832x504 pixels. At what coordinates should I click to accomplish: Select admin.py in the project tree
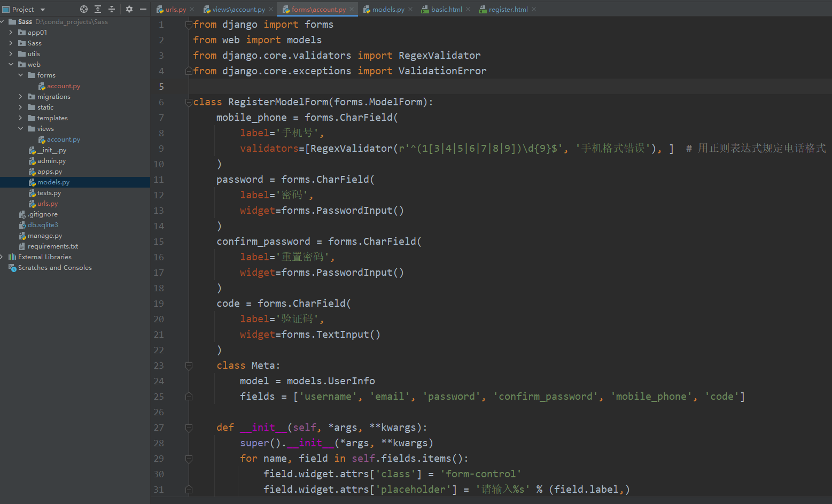tap(52, 161)
